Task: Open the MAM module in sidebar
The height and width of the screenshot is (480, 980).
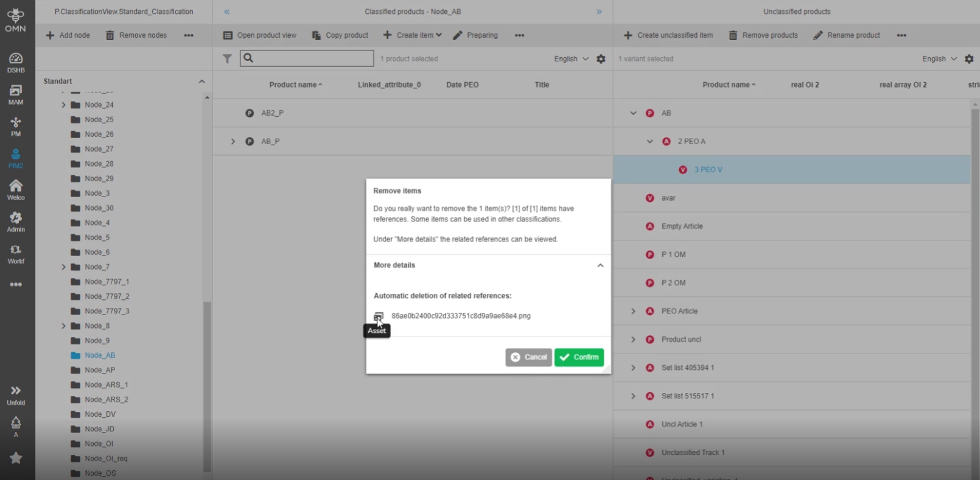Action: pos(16,94)
